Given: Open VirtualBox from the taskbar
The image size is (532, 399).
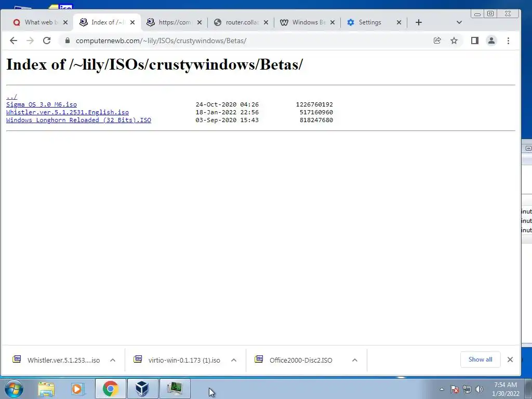Looking at the screenshot, I should click(142, 389).
